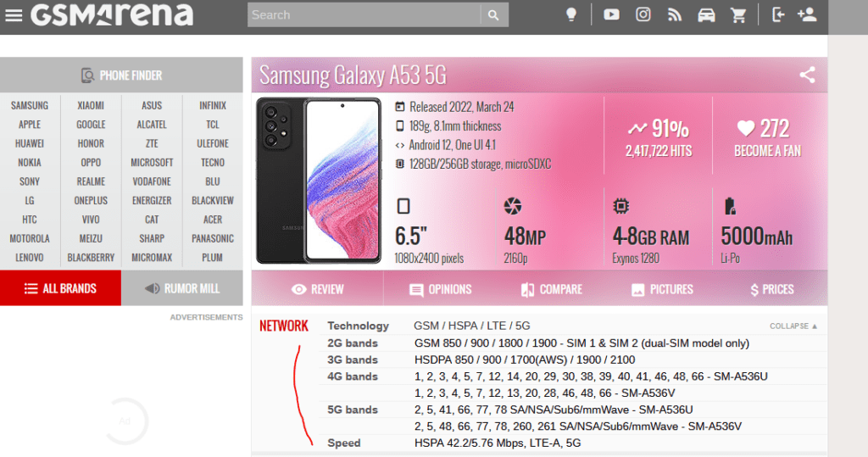Click the 5G bands spec label
868x457 pixels.
[352, 410]
